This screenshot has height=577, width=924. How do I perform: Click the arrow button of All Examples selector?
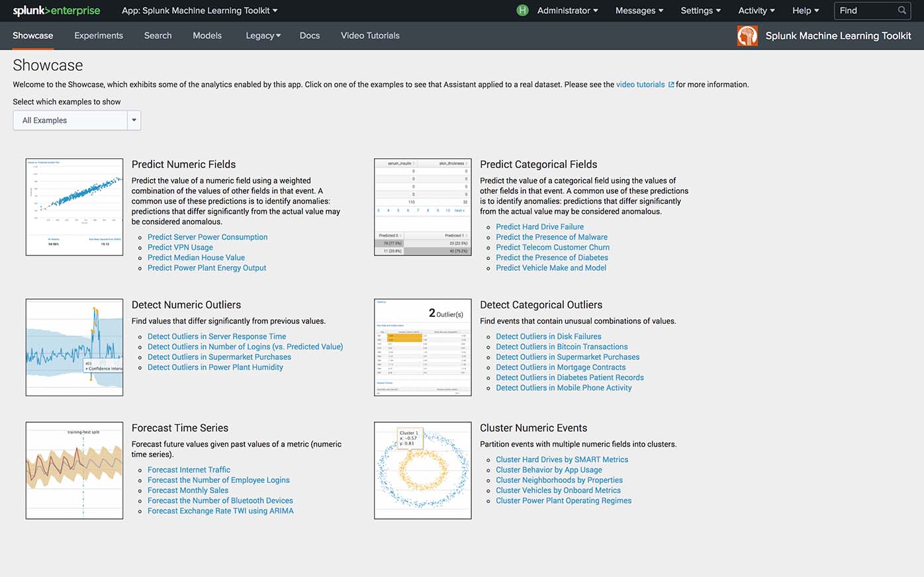(134, 120)
